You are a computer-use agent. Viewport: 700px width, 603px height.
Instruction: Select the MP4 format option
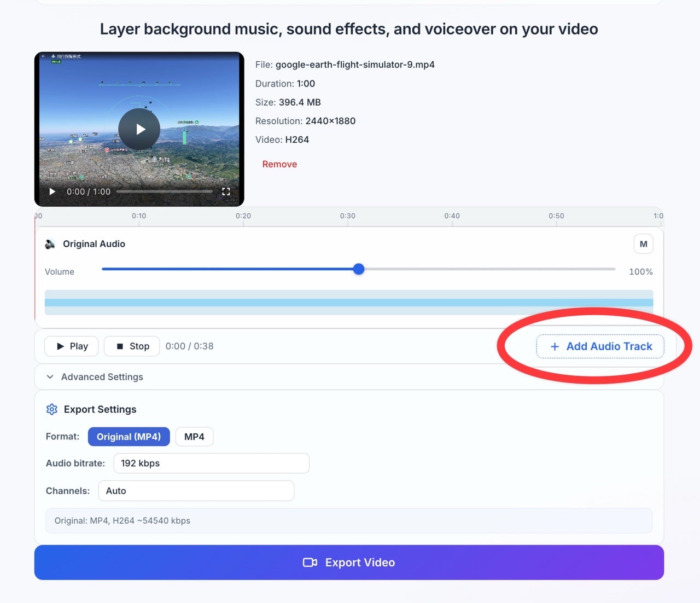[x=194, y=437]
